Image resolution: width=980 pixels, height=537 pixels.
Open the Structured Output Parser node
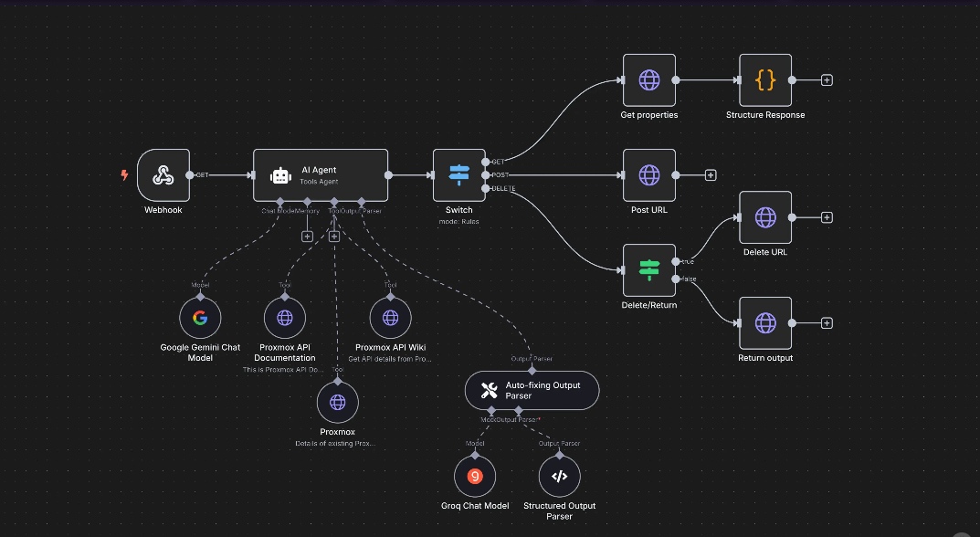pyautogui.click(x=559, y=476)
